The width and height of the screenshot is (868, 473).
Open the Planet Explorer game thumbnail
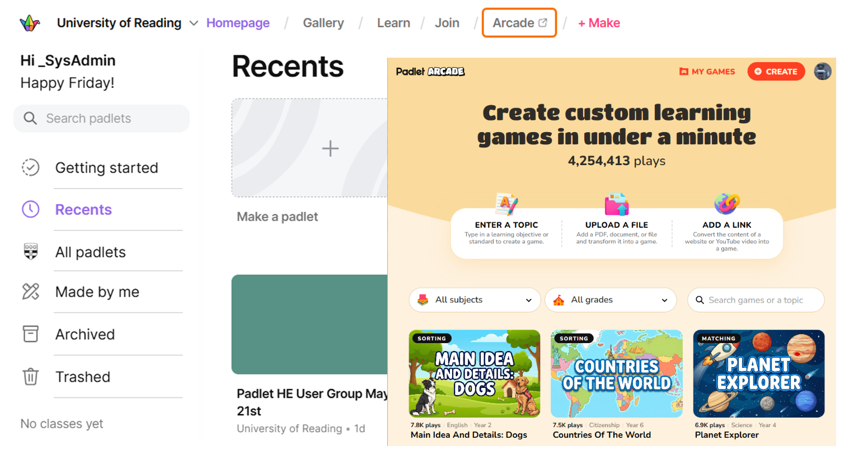coord(758,373)
